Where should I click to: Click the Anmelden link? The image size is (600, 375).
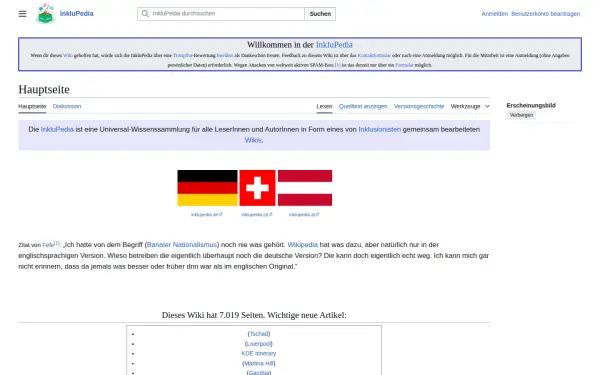[x=494, y=14]
